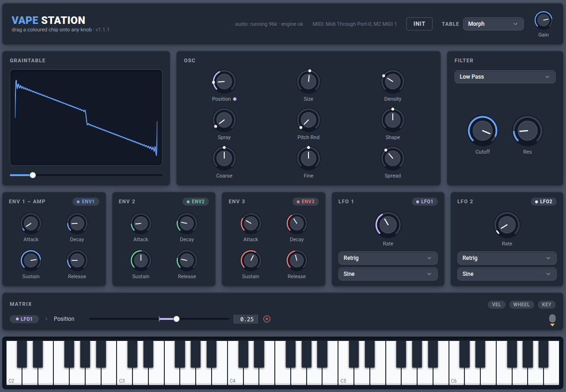Click the purple modulation dot beside Position
Screen dimensions: 566x392
pos(235,99)
